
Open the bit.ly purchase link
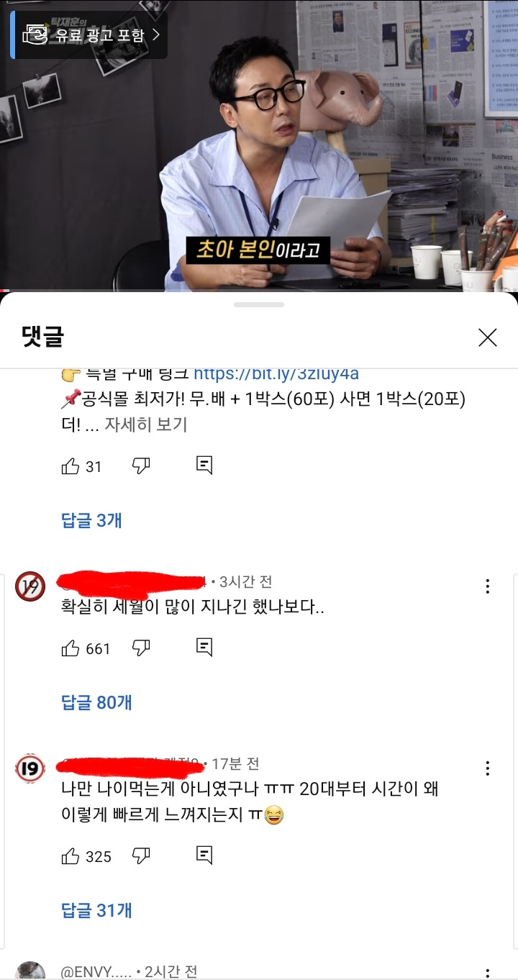pyautogui.click(x=276, y=374)
